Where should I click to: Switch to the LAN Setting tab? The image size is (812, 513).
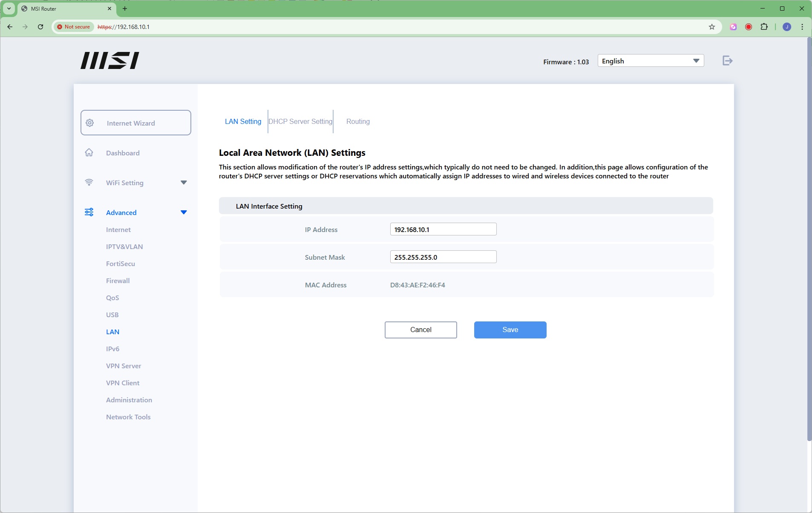pyautogui.click(x=243, y=121)
